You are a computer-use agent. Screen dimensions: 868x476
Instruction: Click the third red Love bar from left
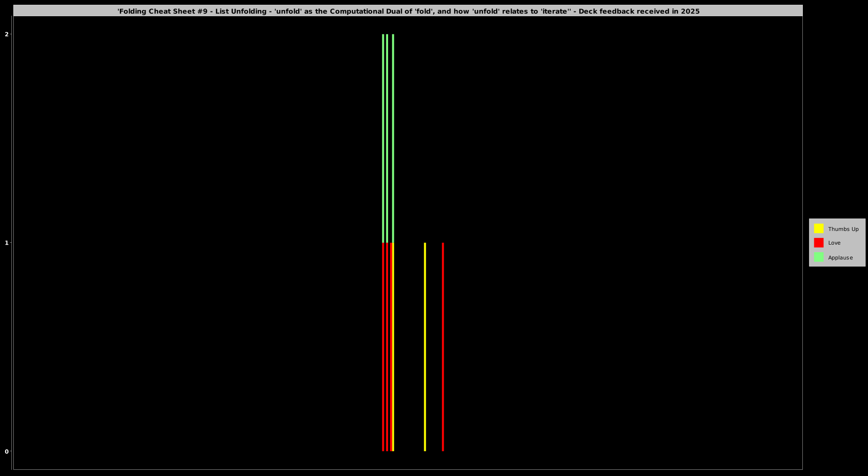(x=391, y=347)
